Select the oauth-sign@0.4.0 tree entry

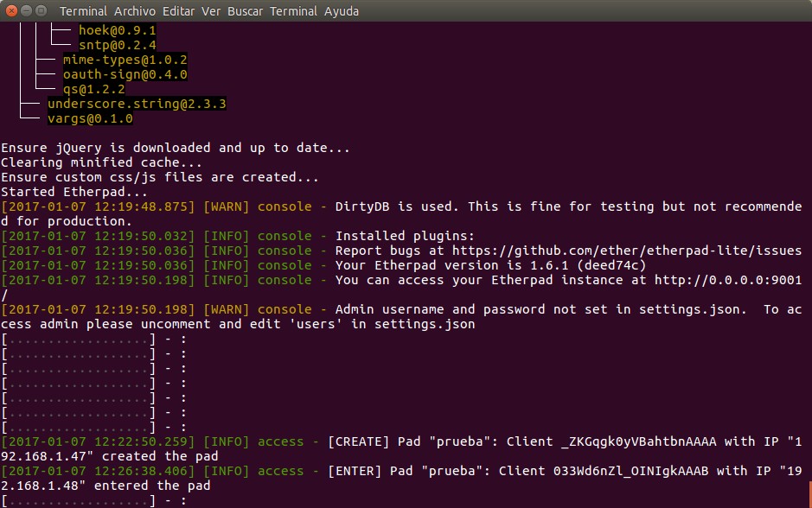click(125, 75)
